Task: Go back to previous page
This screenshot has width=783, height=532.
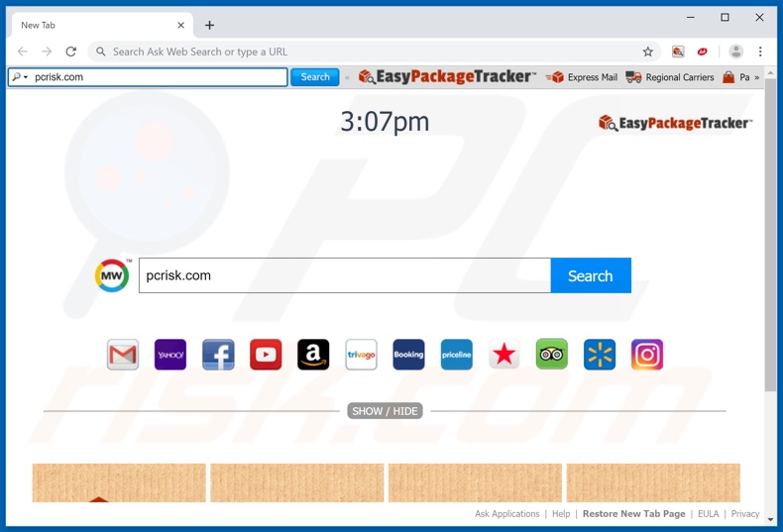Action: tap(23, 52)
